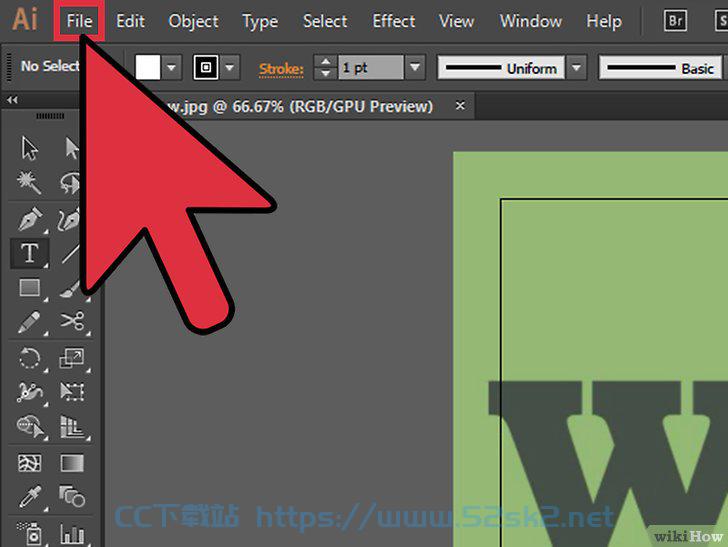
Task: Increase stroke weight with up arrow
Action: coord(325,61)
